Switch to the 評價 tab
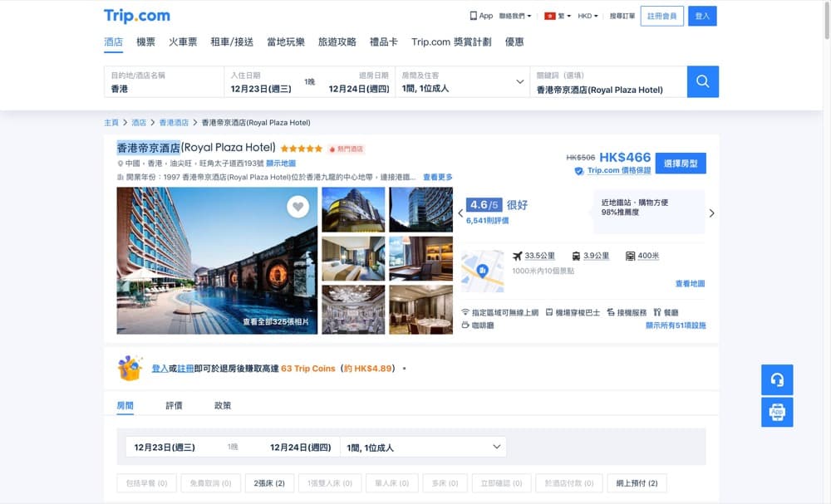Screen dimensions: 831x504 (x=174, y=405)
